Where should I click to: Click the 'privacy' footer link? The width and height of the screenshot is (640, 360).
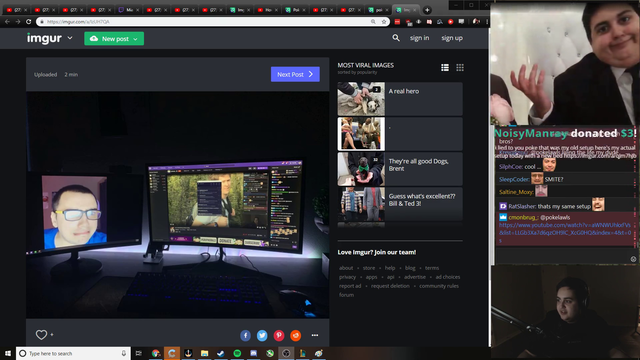[347, 277]
